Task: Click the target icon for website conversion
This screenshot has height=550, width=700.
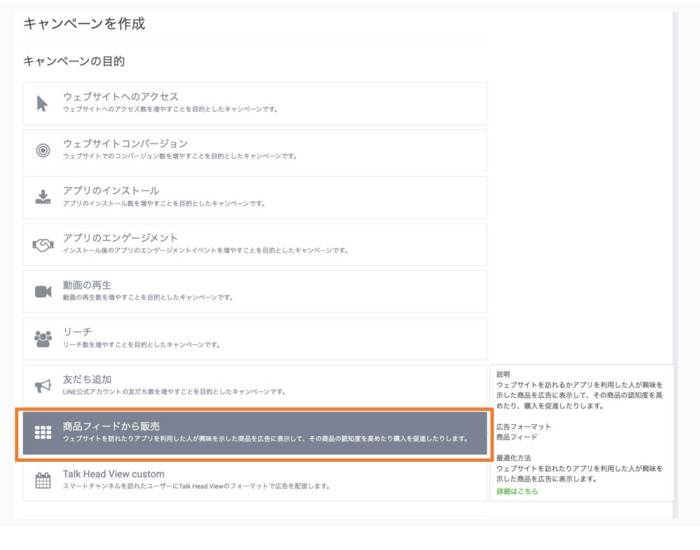Action: tap(42, 150)
